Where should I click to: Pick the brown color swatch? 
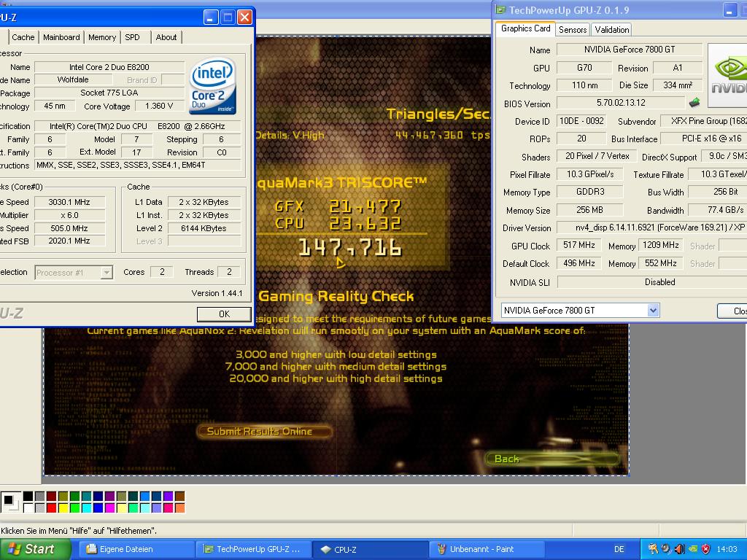pyautogui.click(x=179, y=496)
